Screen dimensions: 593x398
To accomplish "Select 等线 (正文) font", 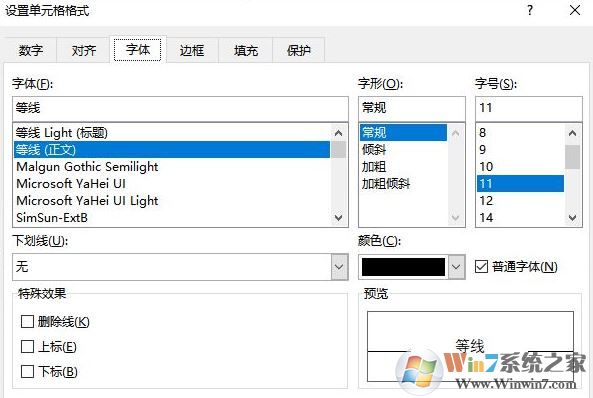I will [x=172, y=150].
